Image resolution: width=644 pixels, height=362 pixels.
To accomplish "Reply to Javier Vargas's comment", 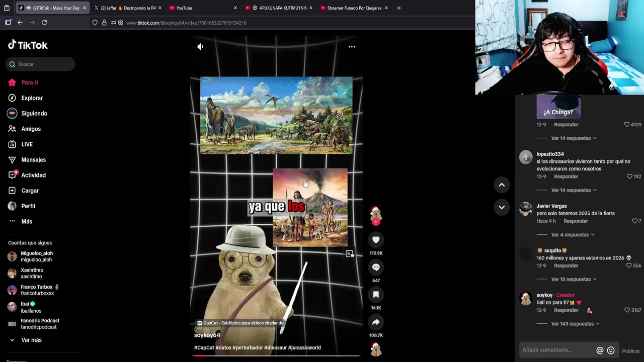I will pos(576,221).
